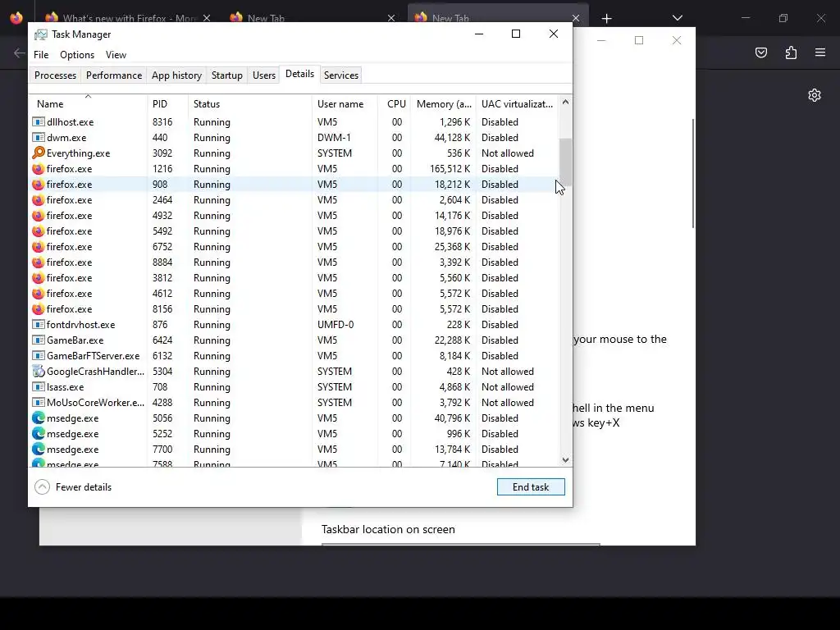The height and width of the screenshot is (630, 840).
Task: Open a new Firefox tab with plus
Action: (606, 19)
